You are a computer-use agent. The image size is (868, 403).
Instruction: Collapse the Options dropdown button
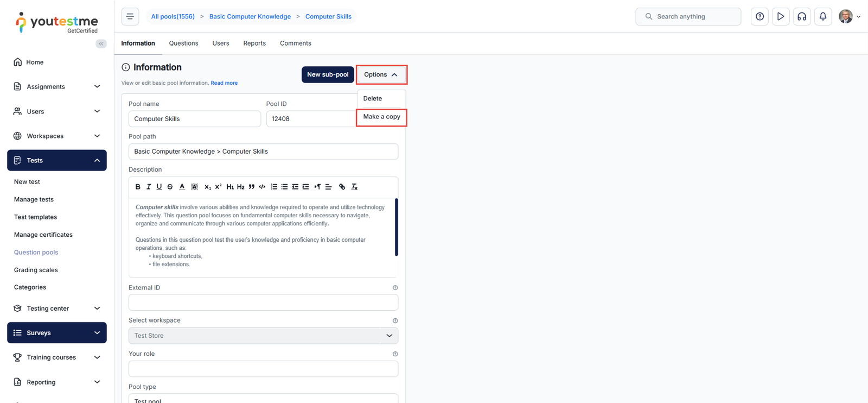pos(381,74)
